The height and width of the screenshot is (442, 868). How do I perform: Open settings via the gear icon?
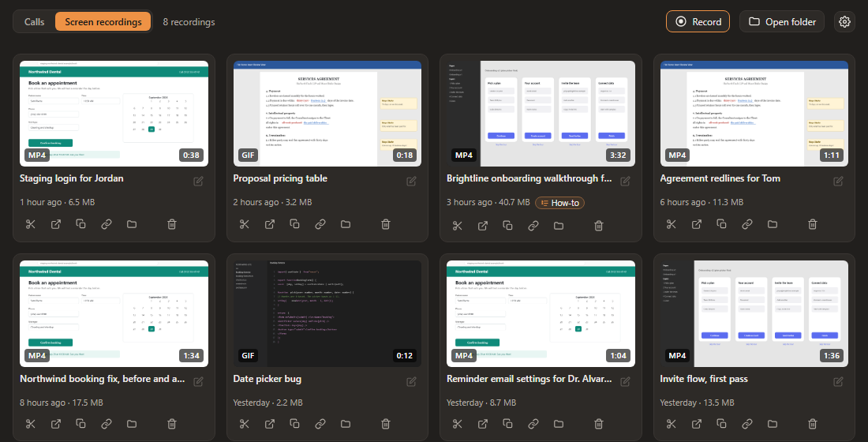coord(844,21)
